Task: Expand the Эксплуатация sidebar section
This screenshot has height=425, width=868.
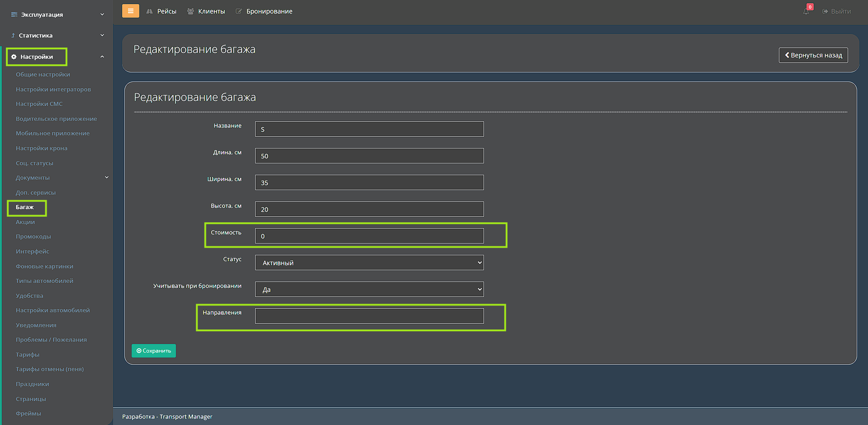Action: pos(57,14)
